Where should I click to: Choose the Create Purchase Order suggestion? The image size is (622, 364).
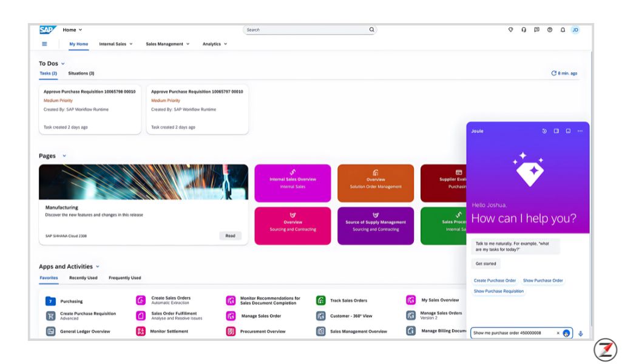click(495, 281)
